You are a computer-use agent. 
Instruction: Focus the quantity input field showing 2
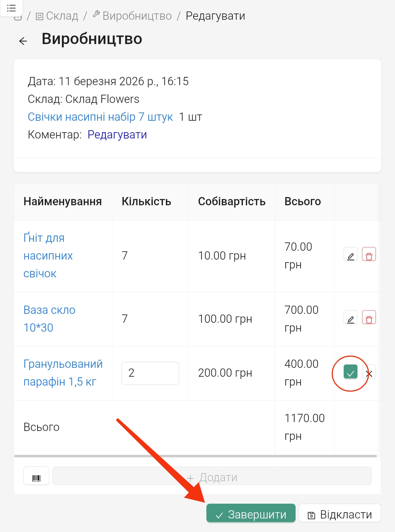(x=150, y=373)
